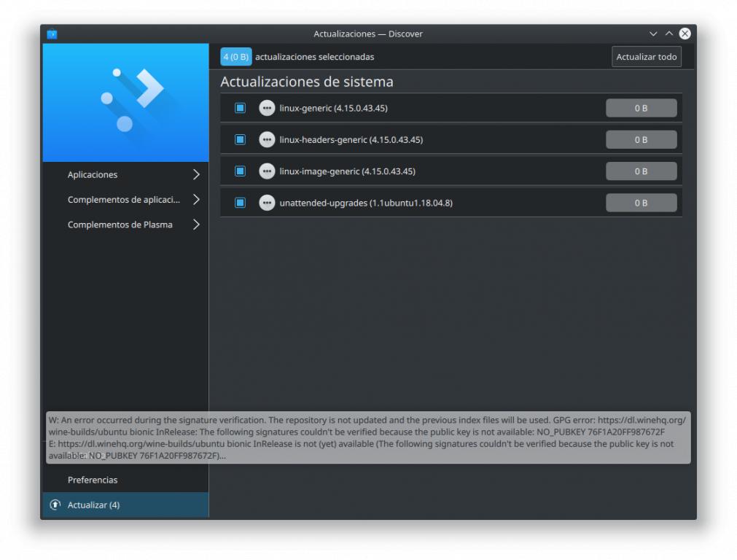Viewport: 737px width, 560px height.
Task: Click the package icon beside linux-image-generic
Action: (267, 171)
